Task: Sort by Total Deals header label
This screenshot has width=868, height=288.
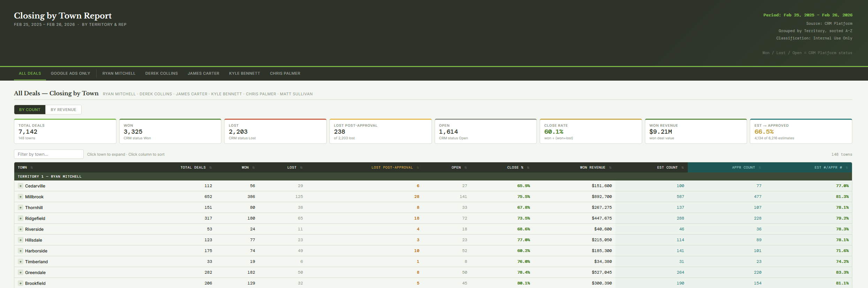Action: [x=193, y=168]
